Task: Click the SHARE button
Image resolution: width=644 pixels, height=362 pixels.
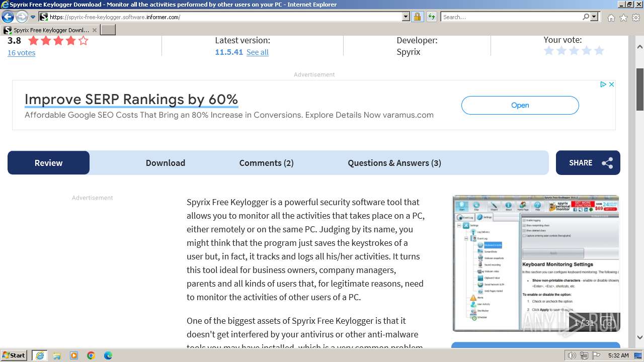Action: 588,162
